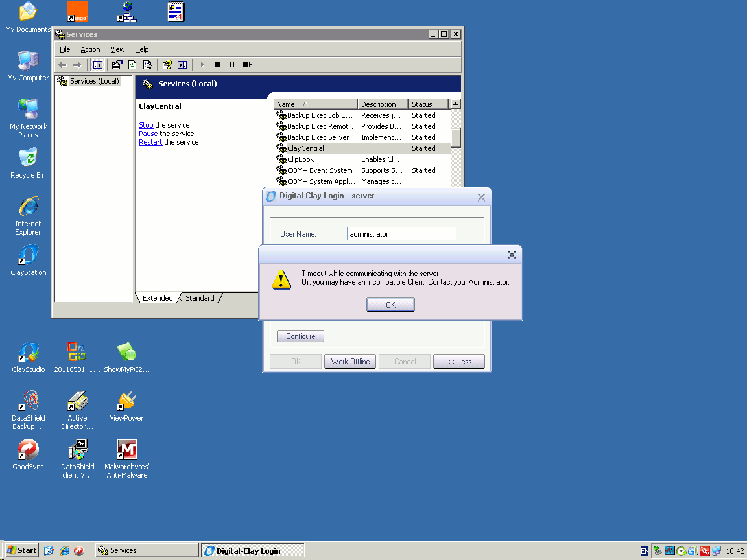Click the Stop the service link
Image resolution: width=747 pixels, height=560 pixels.
tap(146, 125)
